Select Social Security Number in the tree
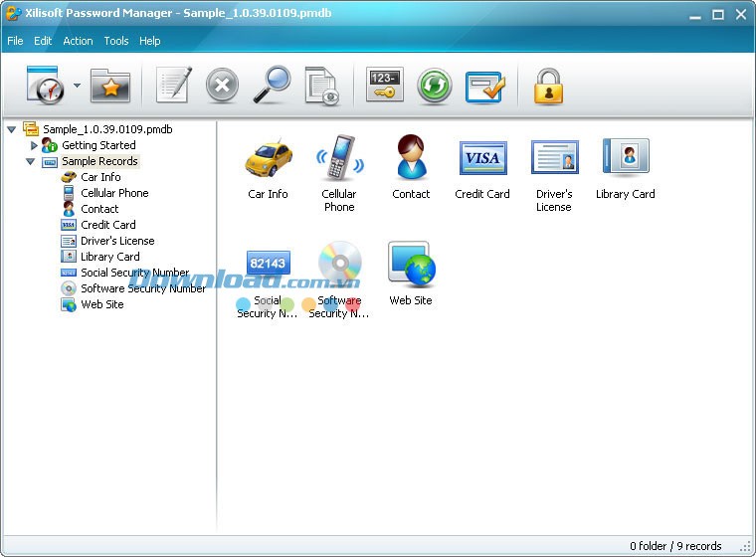The image size is (756, 557). pos(135,273)
